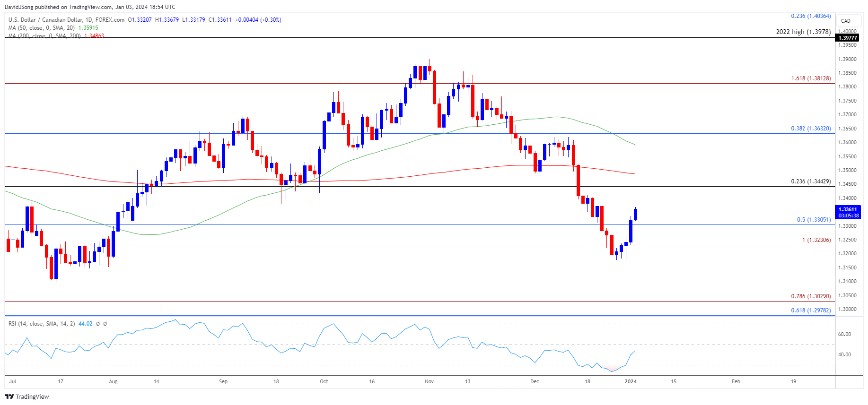Image resolution: width=868 pixels, height=405 pixels.
Task: Click the 1.39000 price axis tick
Action: (848, 59)
